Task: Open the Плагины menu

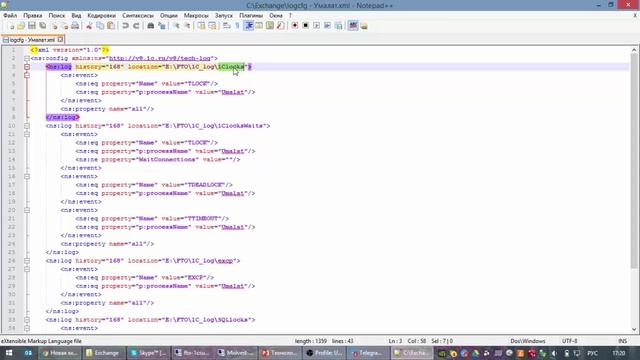Action: pyautogui.click(x=251, y=16)
